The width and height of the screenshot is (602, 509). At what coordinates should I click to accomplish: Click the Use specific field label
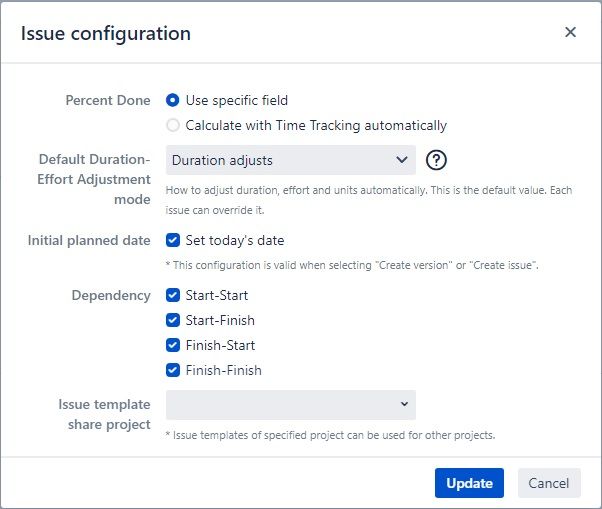236,101
